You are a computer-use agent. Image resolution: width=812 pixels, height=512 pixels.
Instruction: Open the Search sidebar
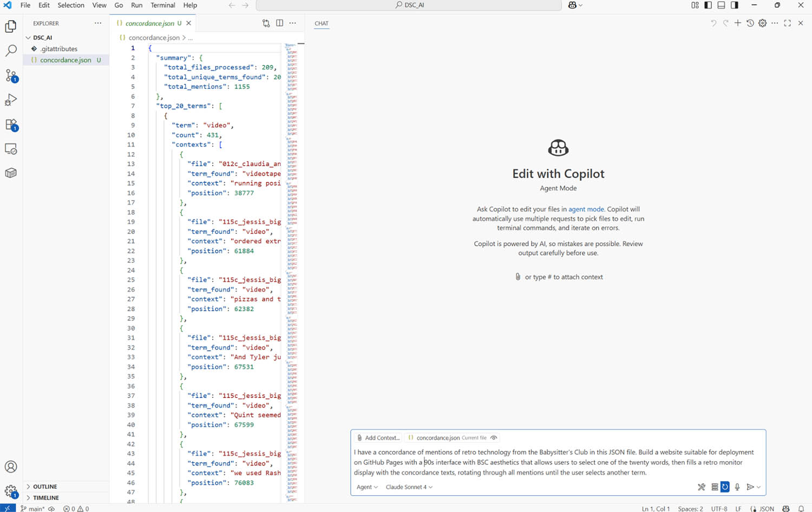[11, 50]
